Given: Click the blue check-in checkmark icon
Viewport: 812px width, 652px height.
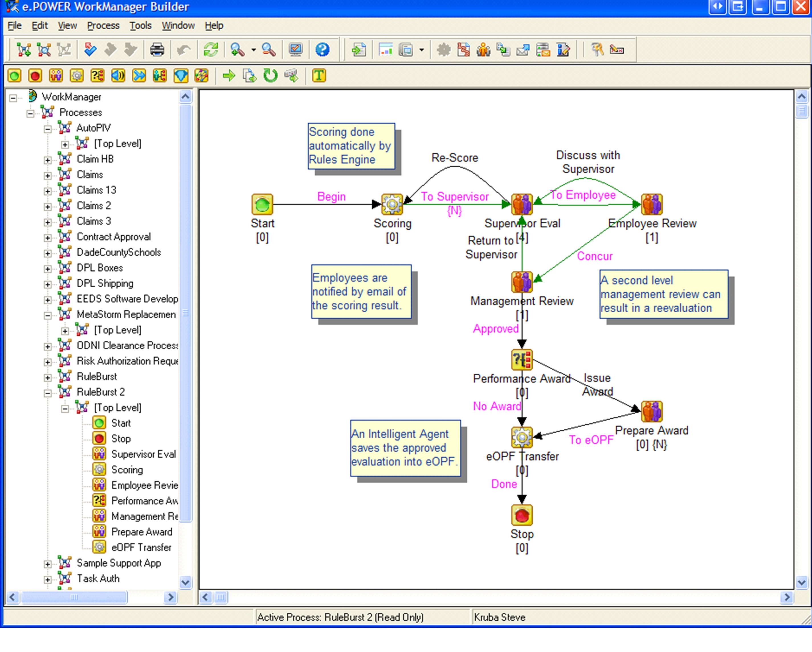Looking at the screenshot, I should (90, 50).
